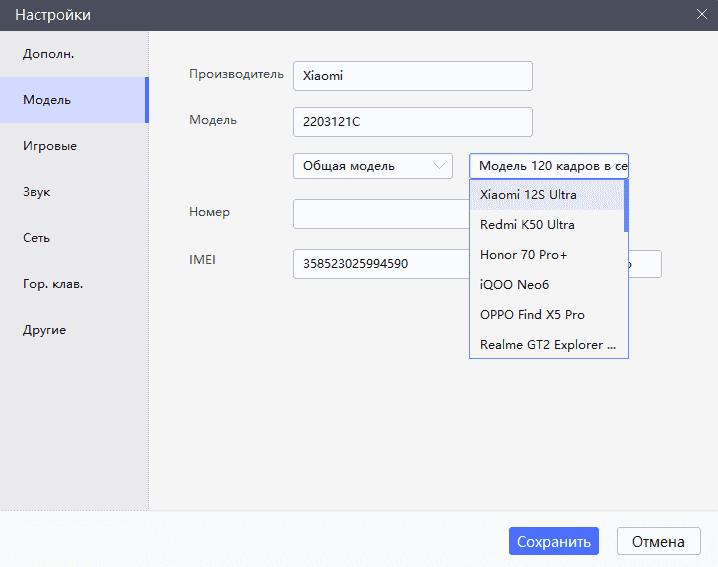Close the Настройки settings window
This screenshot has width=718, height=567.
(x=702, y=13)
